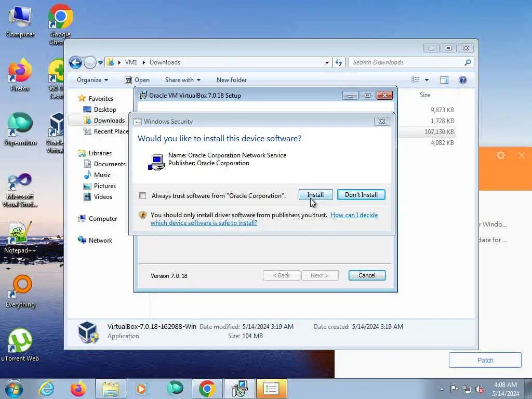Click Windows Media Player on the taskbar
Image resolution: width=532 pixels, height=399 pixels.
(142, 389)
